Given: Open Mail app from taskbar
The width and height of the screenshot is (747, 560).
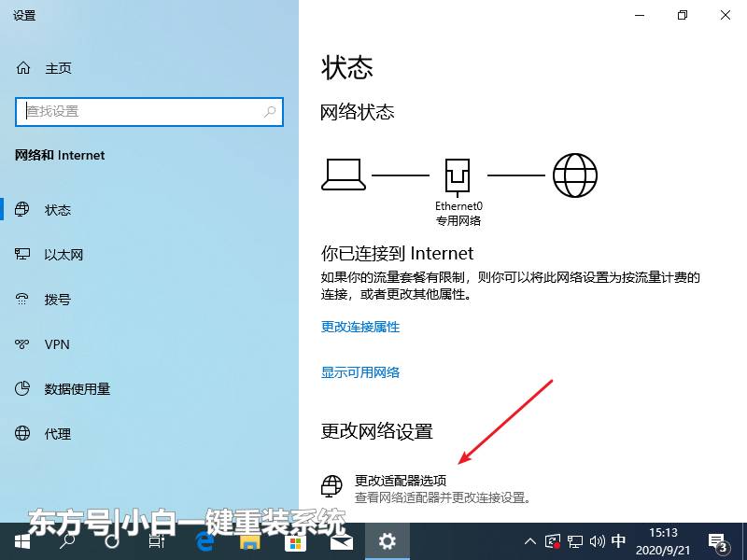Looking at the screenshot, I should coord(341,541).
